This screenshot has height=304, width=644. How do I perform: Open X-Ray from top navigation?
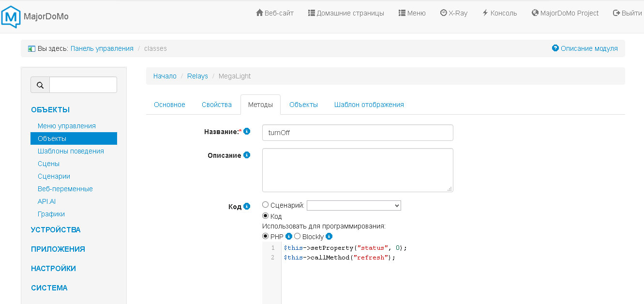[x=454, y=13]
